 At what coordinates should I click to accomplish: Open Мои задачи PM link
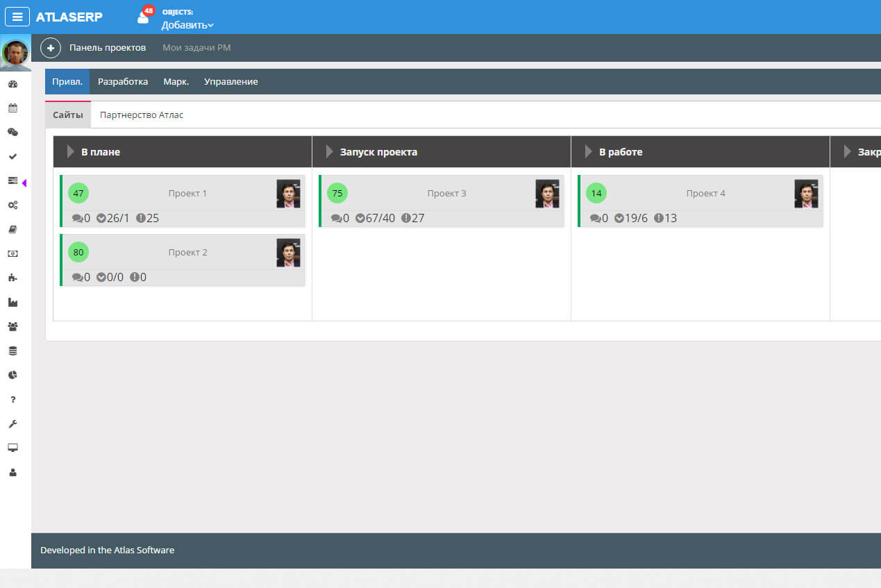coord(196,48)
